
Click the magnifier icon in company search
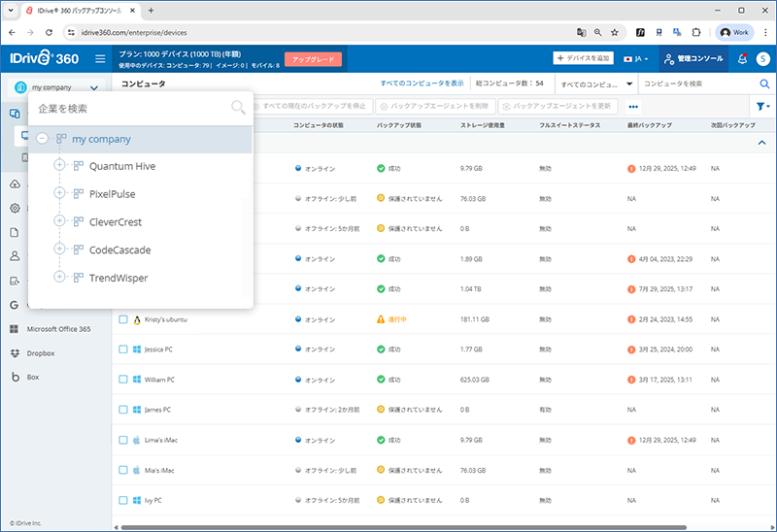pos(238,108)
